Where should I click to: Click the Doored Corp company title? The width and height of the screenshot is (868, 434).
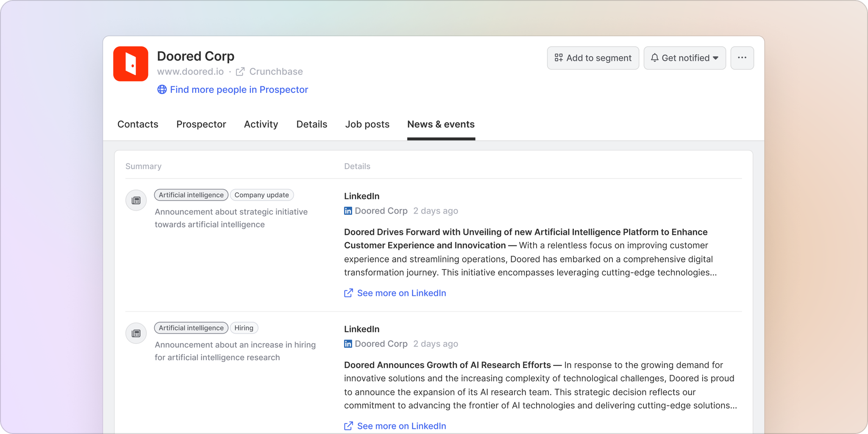click(x=196, y=56)
